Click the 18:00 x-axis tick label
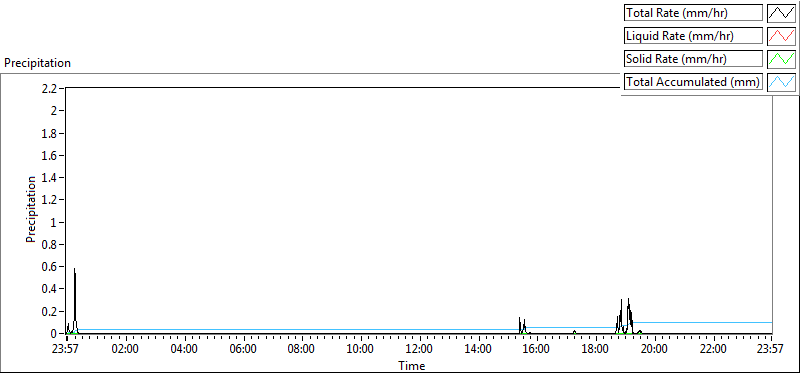This screenshot has height=373, width=800. pos(595,350)
